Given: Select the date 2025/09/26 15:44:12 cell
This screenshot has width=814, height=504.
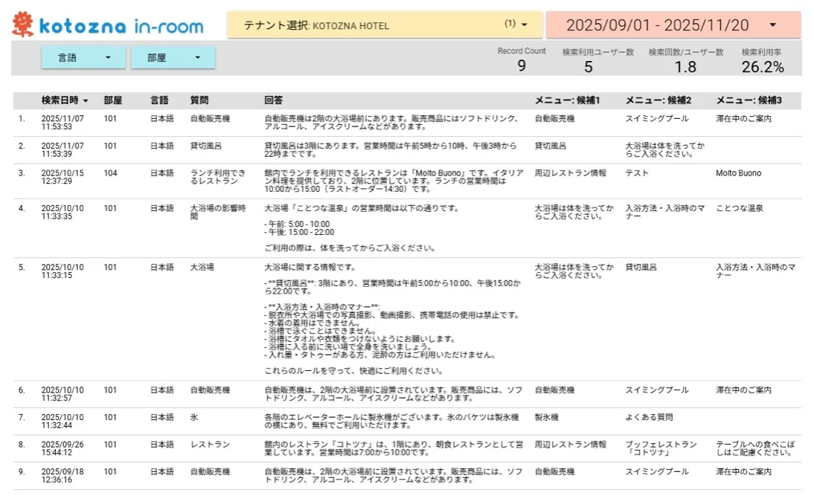Looking at the screenshot, I should [63, 448].
